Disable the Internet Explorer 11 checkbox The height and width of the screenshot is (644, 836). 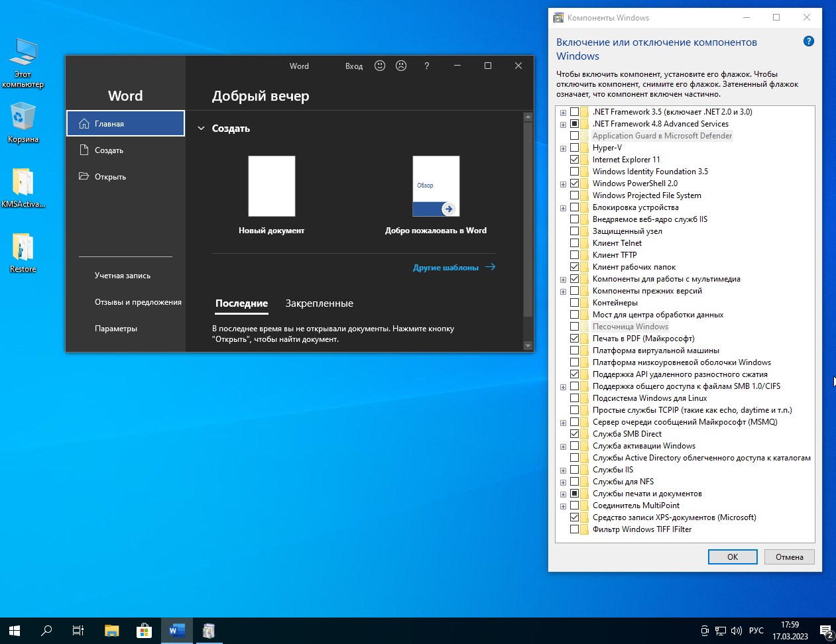coord(573,159)
